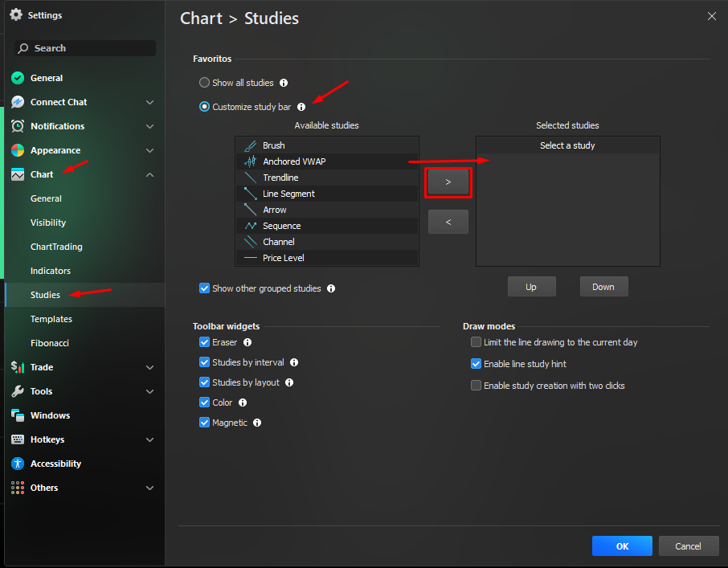Click the Sequence study icon
The height and width of the screenshot is (568, 728).
(250, 226)
